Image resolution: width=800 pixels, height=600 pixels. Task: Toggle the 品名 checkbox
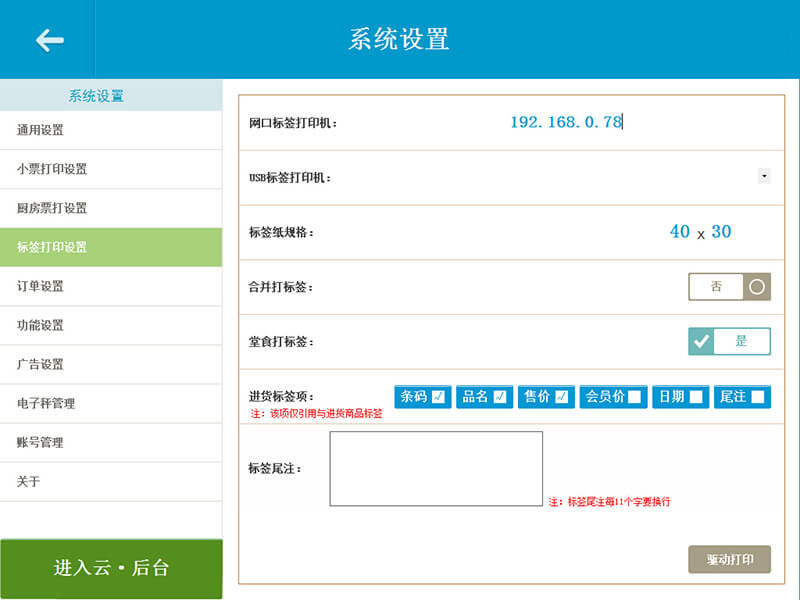(x=500, y=397)
